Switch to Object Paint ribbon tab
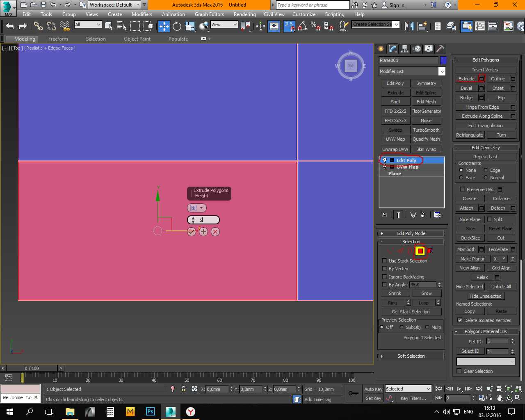This screenshot has width=525, height=420. click(x=137, y=39)
